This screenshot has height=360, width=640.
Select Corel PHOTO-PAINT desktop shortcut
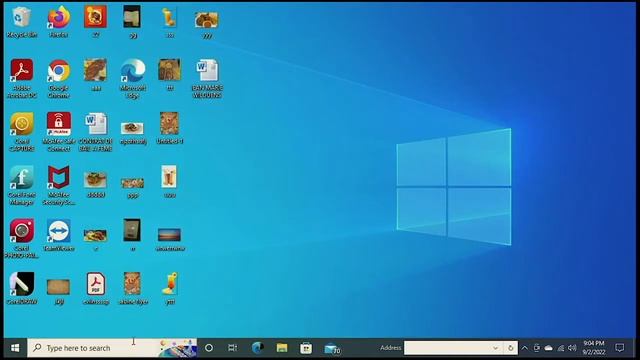[x=22, y=239]
